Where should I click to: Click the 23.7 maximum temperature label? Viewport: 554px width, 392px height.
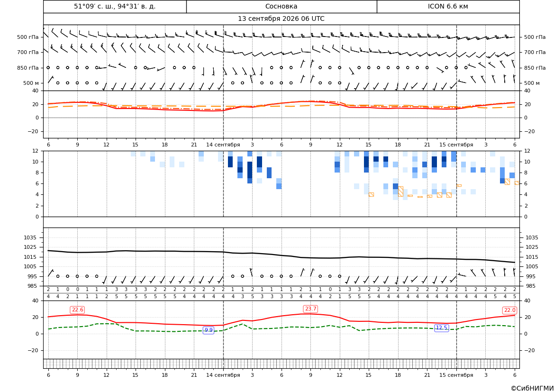(x=310, y=309)
